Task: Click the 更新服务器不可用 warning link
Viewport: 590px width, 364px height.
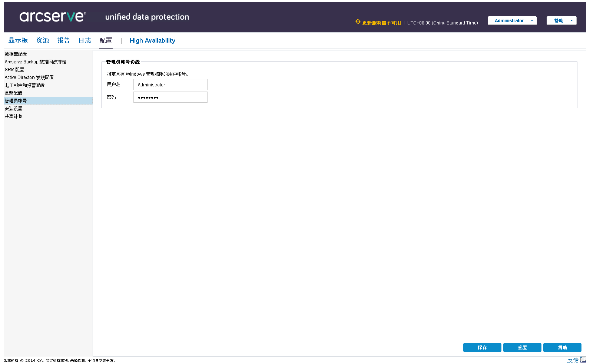Action: [381, 23]
